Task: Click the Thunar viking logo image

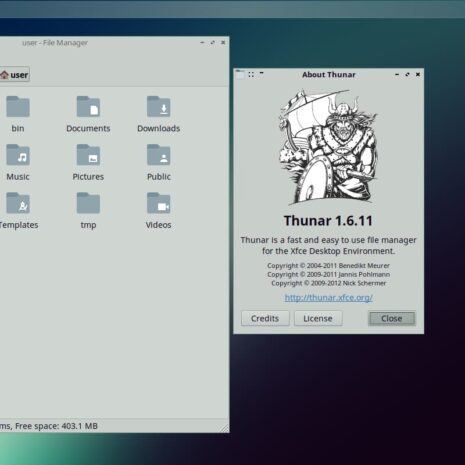Action: (328, 147)
